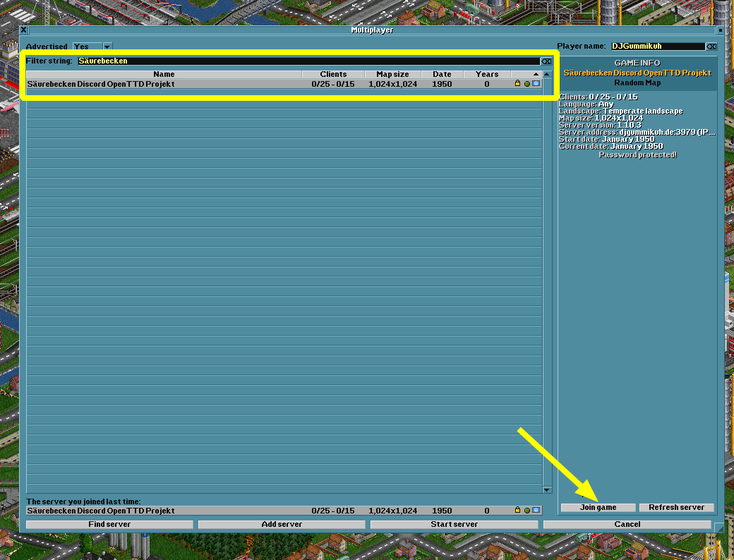
Task: Click the Join game button
Action: click(598, 508)
